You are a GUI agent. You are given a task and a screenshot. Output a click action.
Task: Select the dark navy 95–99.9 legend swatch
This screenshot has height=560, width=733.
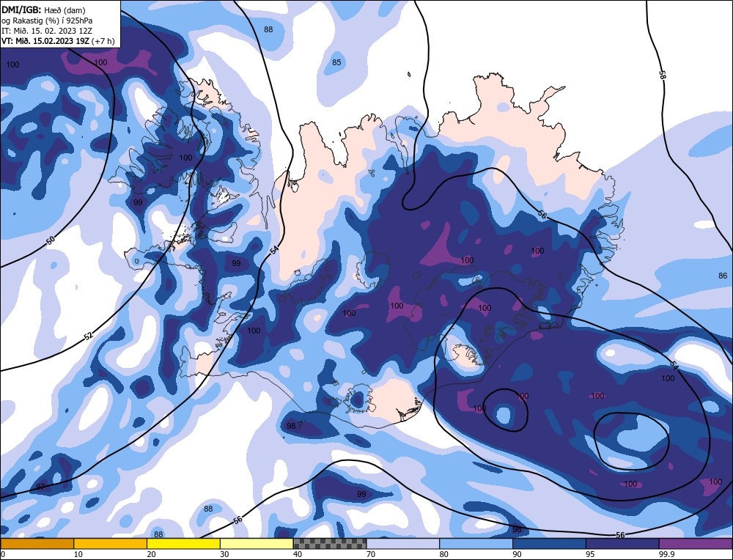pos(622,543)
